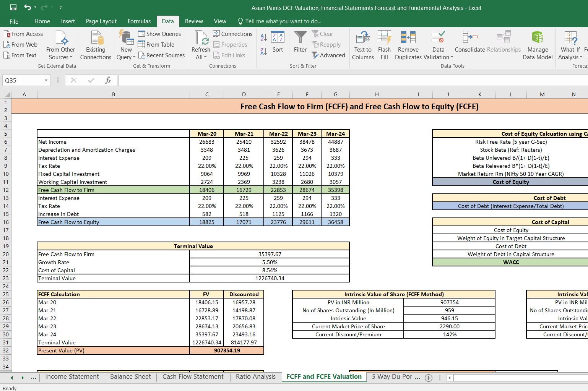Toggle the Filter funnel
The height and width of the screenshot is (391, 588).
(x=300, y=42)
